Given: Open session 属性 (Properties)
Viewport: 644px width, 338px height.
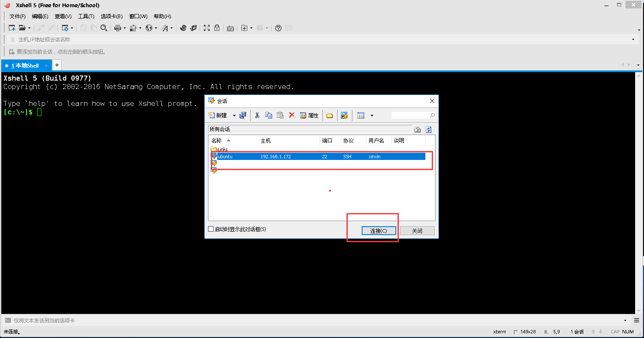Looking at the screenshot, I should click(x=309, y=115).
